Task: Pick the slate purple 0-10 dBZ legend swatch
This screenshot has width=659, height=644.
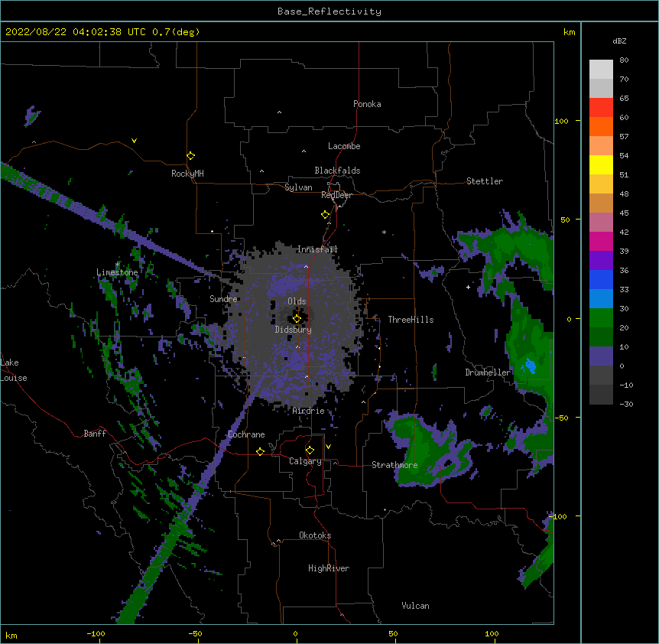Action: (601, 356)
